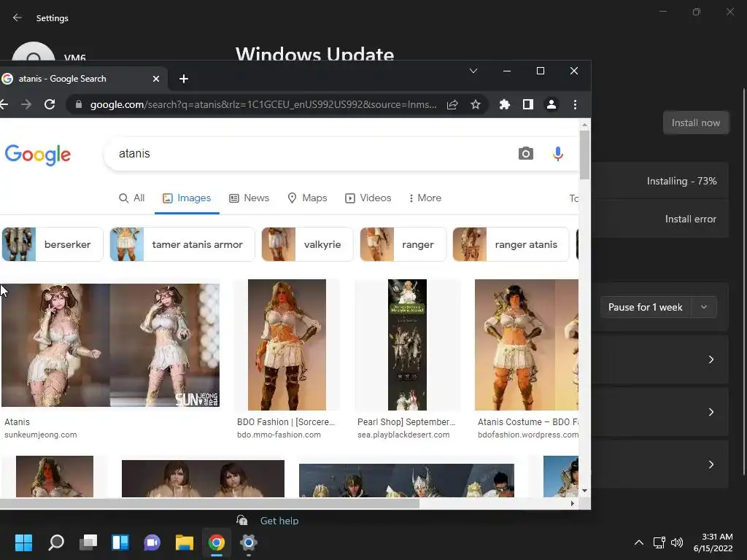Click the sea.playblackdesert.com source link
The image size is (747, 560).
(x=403, y=435)
